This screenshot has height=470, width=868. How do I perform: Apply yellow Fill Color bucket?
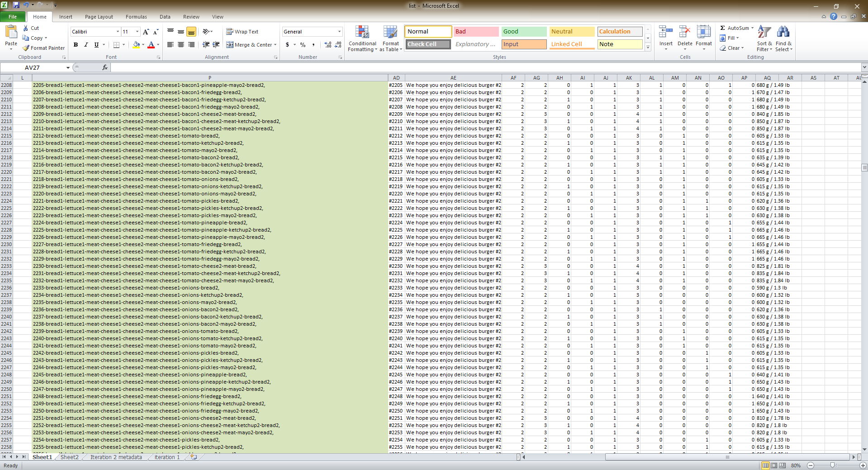[136, 45]
